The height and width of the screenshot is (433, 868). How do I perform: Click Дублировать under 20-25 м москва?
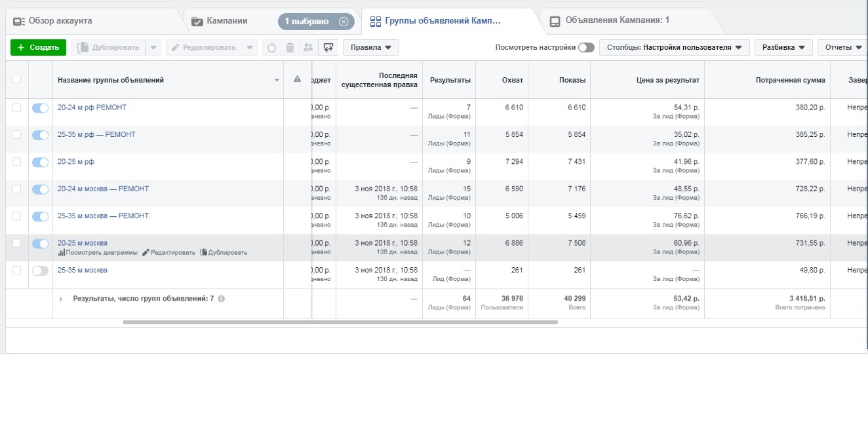pos(224,253)
